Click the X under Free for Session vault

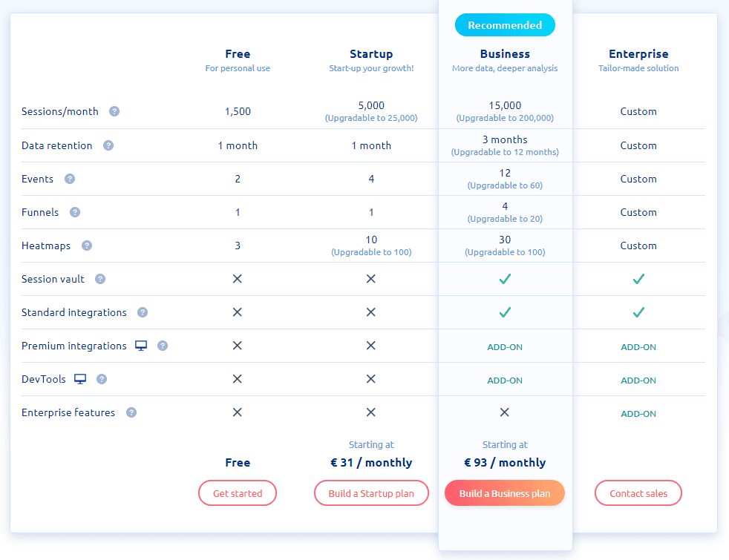[x=238, y=279]
